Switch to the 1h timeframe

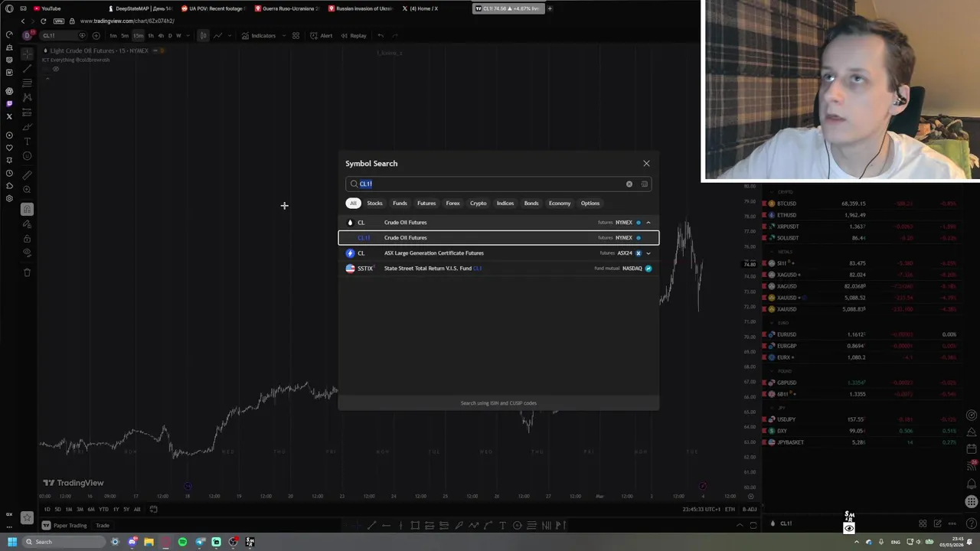[151, 35]
